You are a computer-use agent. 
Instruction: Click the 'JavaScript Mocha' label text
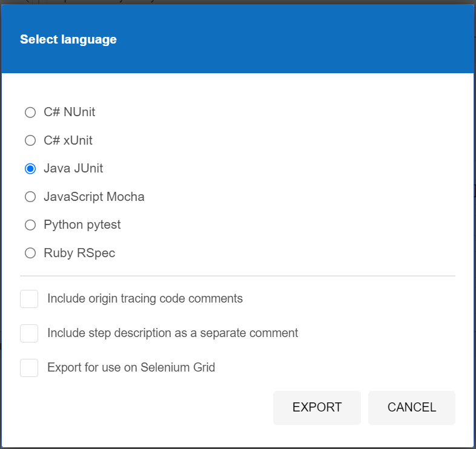click(94, 197)
